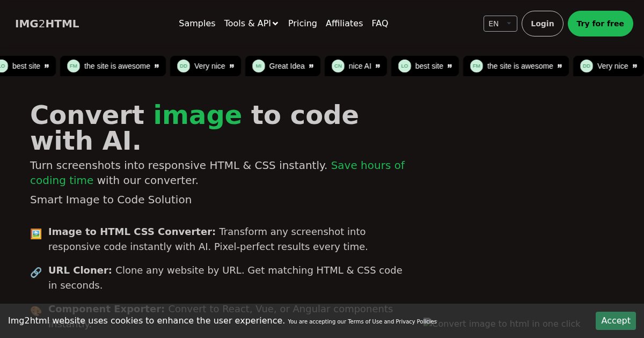The width and height of the screenshot is (644, 338).
Task: Select the MI avatar beside Great Idea
Action: tap(259, 66)
